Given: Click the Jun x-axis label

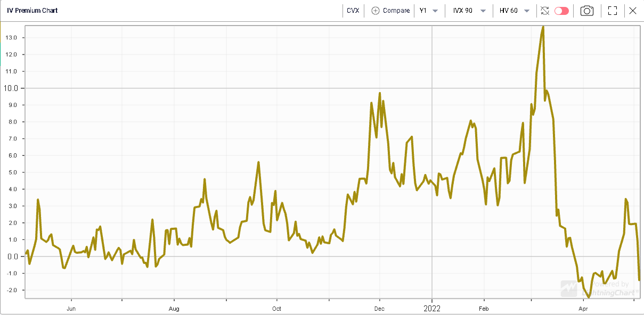Looking at the screenshot, I should pyautogui.click(x=71, y=308).
